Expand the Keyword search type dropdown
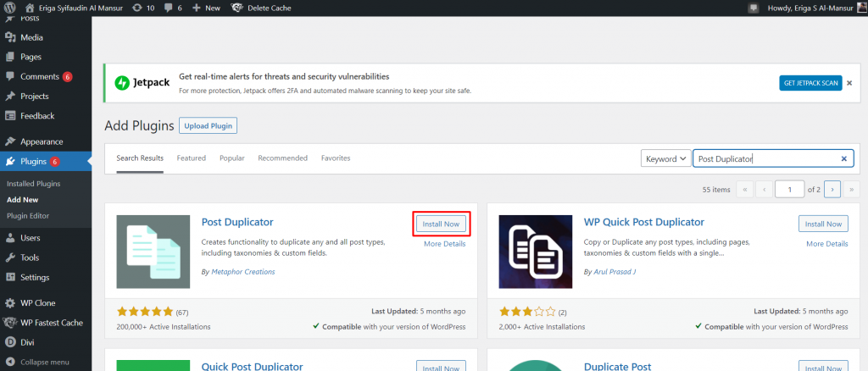868x371 pixels. (x=665, y=158)
